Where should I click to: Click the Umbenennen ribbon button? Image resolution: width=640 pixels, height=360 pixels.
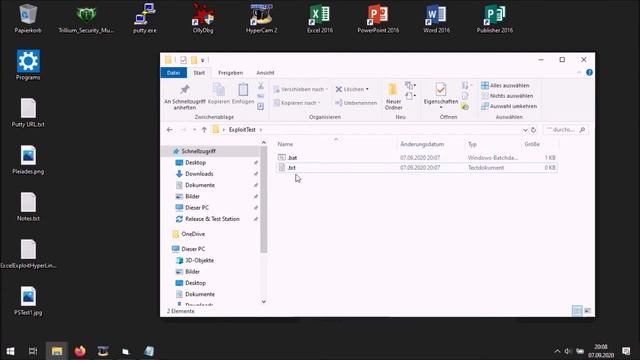coord(356,103)
